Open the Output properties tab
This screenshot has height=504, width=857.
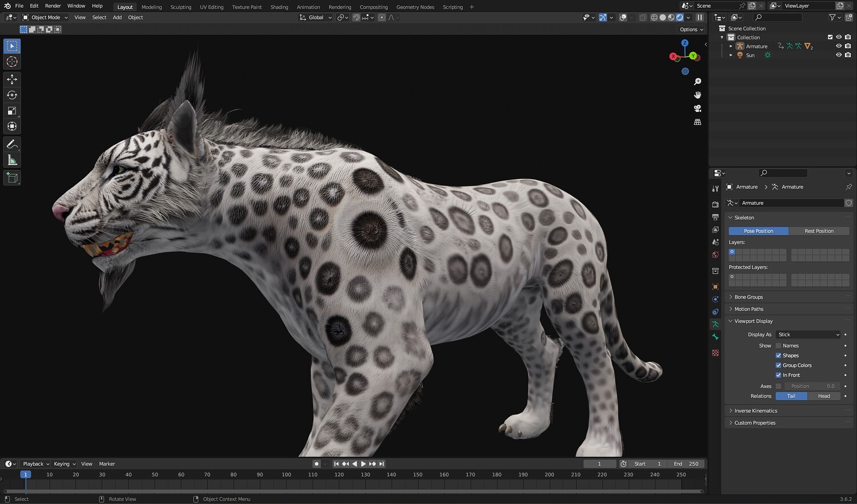click(x=715, y=217)
